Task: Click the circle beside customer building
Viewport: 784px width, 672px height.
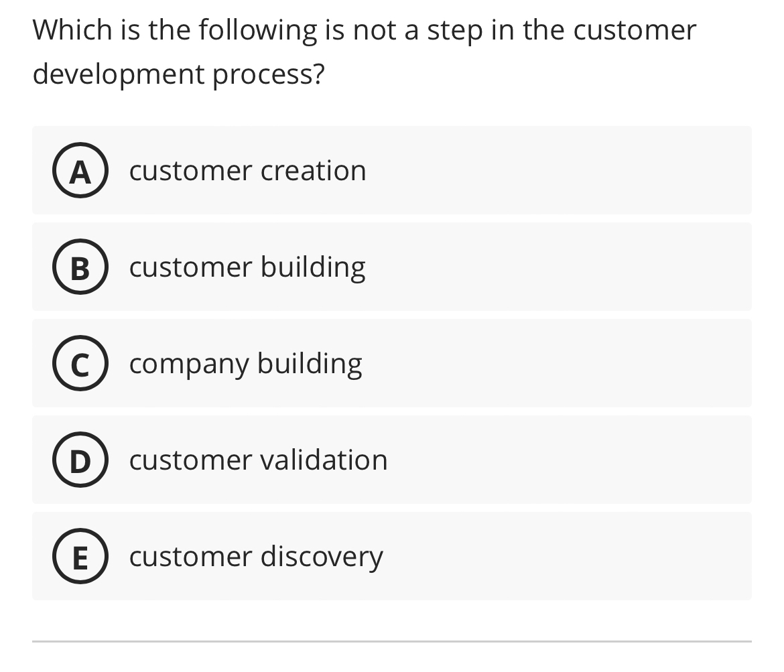Action: point(80,267)
